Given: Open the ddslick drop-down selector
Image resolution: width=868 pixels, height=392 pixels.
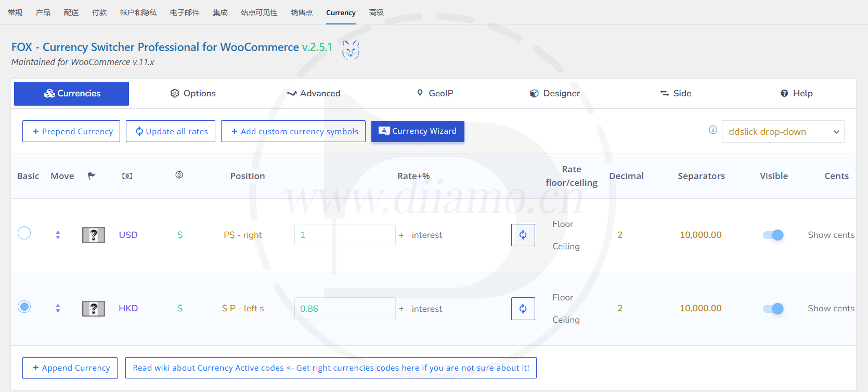Looking at the screenshot, I should pyautogui.click(x=783, y=132).
